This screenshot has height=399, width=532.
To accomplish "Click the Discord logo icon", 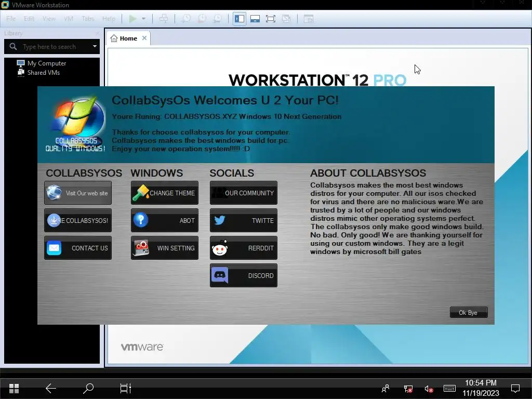I will (x=220, y=275).
